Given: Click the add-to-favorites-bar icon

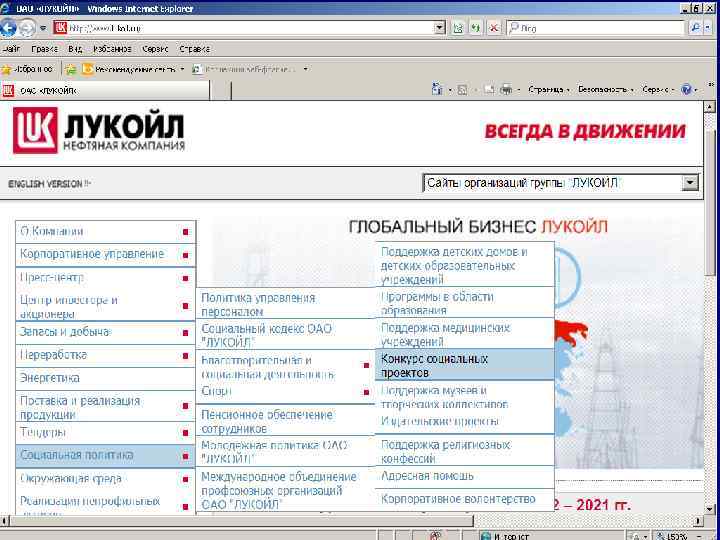Looking at the screenshot, I should click(x=70, y=70).
